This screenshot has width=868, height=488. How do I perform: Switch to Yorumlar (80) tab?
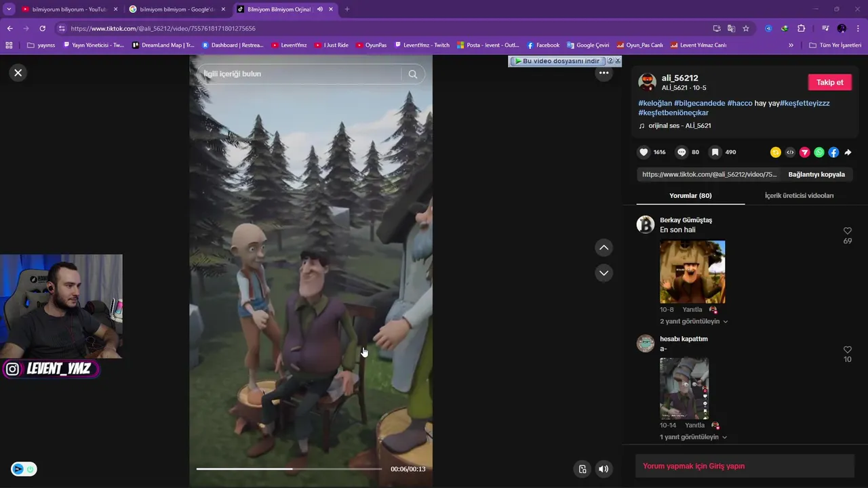[690, 195]
